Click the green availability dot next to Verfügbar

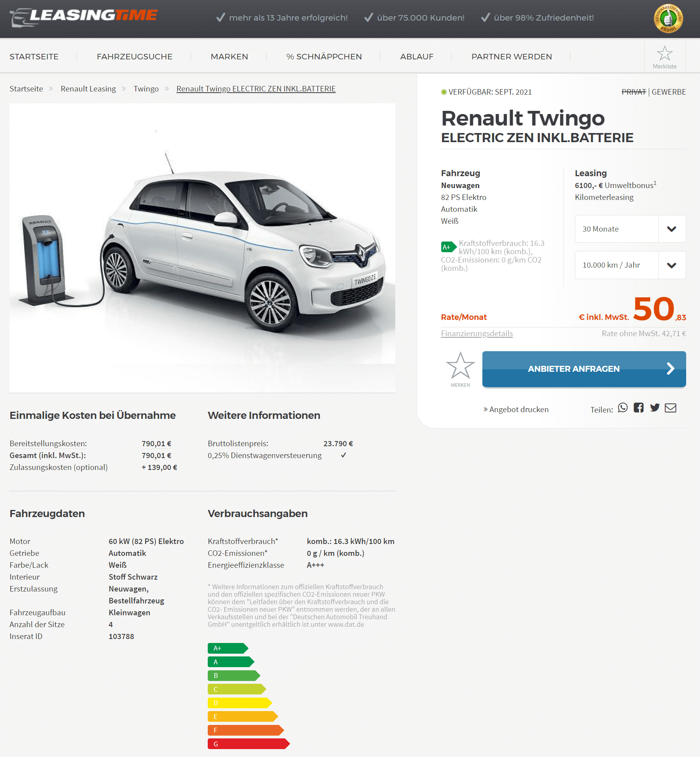tap(444, 92)
